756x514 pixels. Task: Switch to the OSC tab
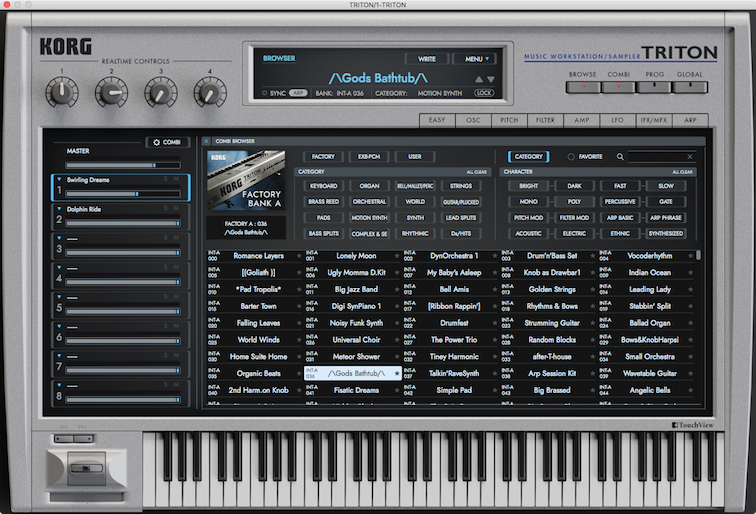(x=473, y=120)
